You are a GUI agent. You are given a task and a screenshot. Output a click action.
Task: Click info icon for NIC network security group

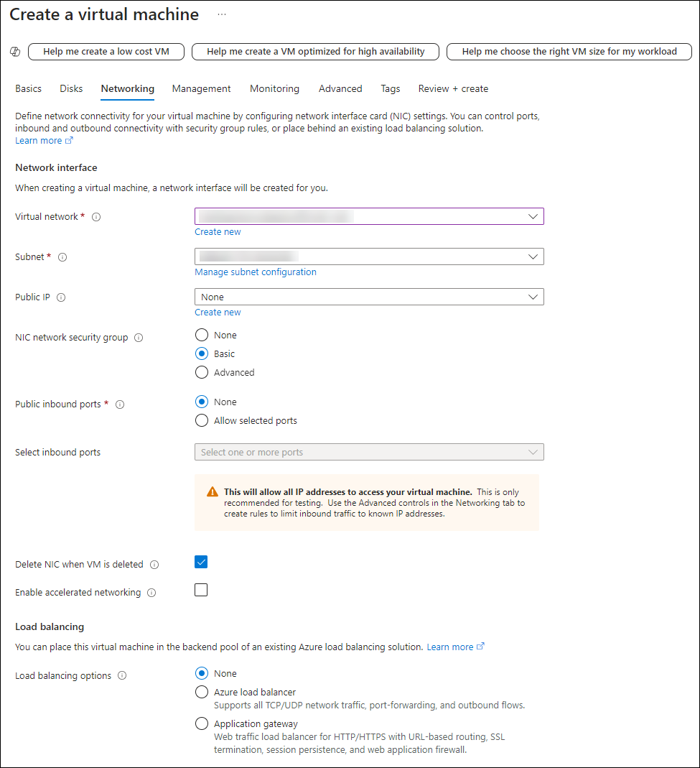point(139,338)
